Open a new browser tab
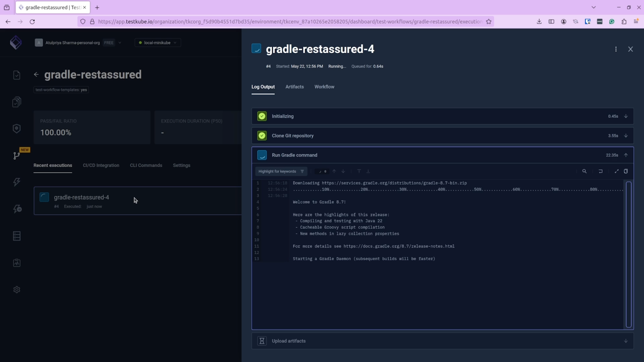Image resolution: width=644 pixels, height=362 pixels. pyautogui.click(x=97, y=7)
